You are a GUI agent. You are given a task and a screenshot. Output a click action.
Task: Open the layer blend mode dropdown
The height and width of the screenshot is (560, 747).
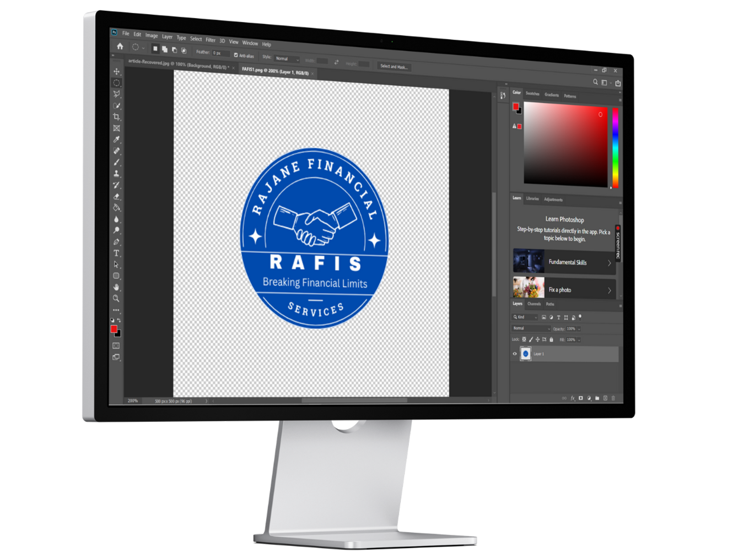tap(531, 329)
